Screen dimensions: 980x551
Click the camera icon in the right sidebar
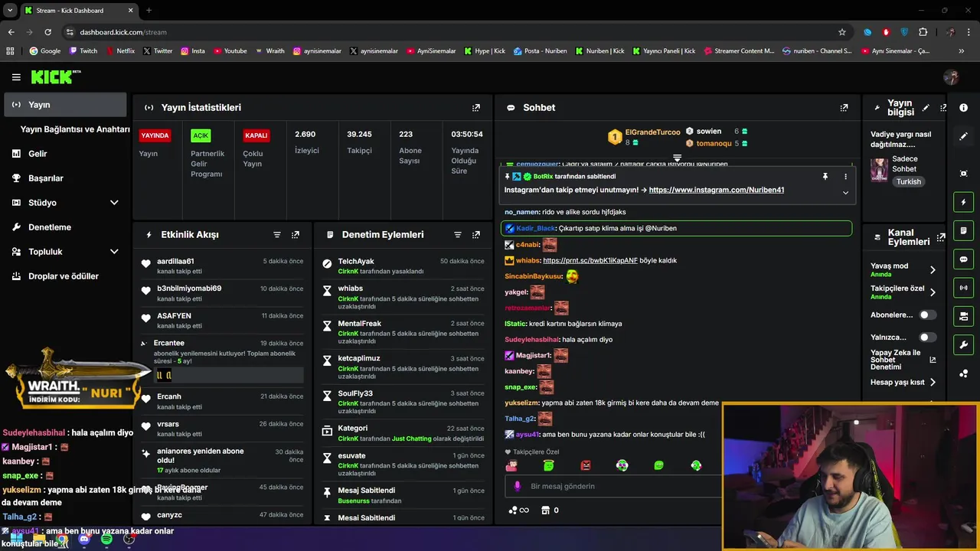click(x=964, y=316)
